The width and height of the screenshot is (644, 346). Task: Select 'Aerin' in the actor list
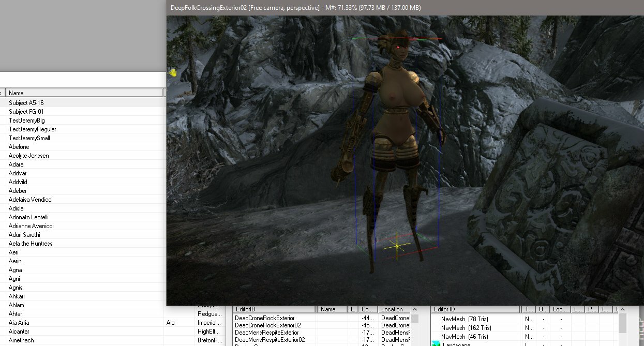15,261
